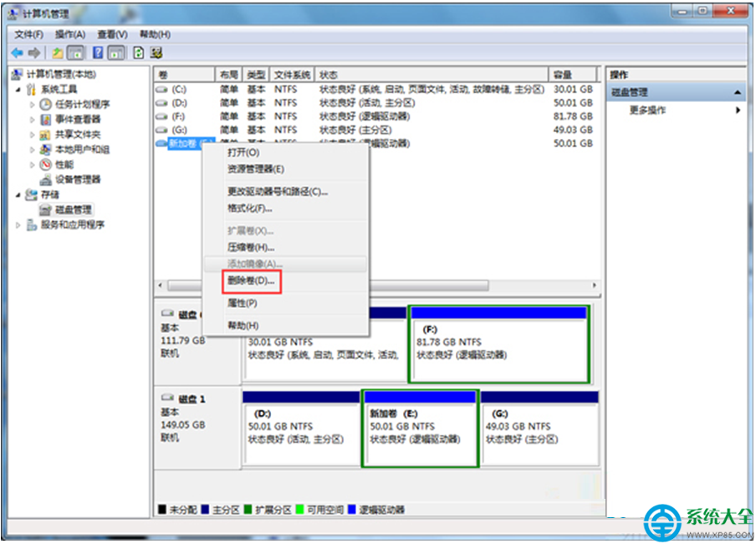The image size is (756, 544).
Task: Select 磁盘管理 in the tree
Action: 74,209
